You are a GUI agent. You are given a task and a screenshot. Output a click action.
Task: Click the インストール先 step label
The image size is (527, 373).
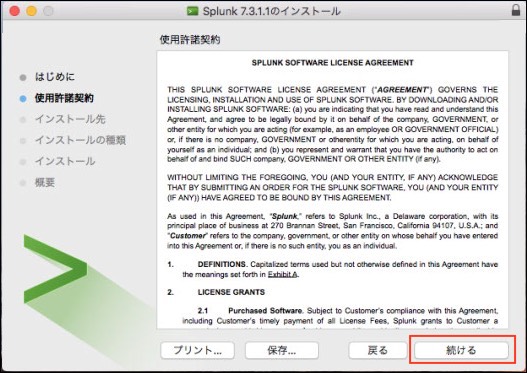(x=70, y=119)
